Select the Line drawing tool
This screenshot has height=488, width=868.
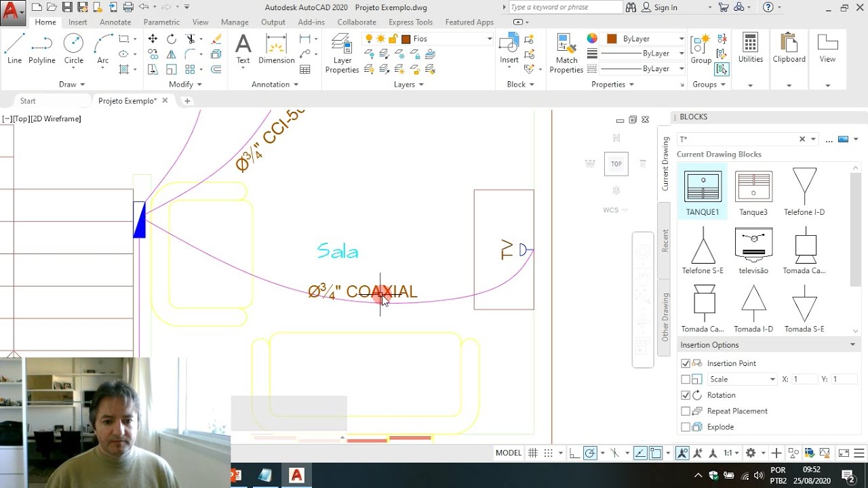14,49
